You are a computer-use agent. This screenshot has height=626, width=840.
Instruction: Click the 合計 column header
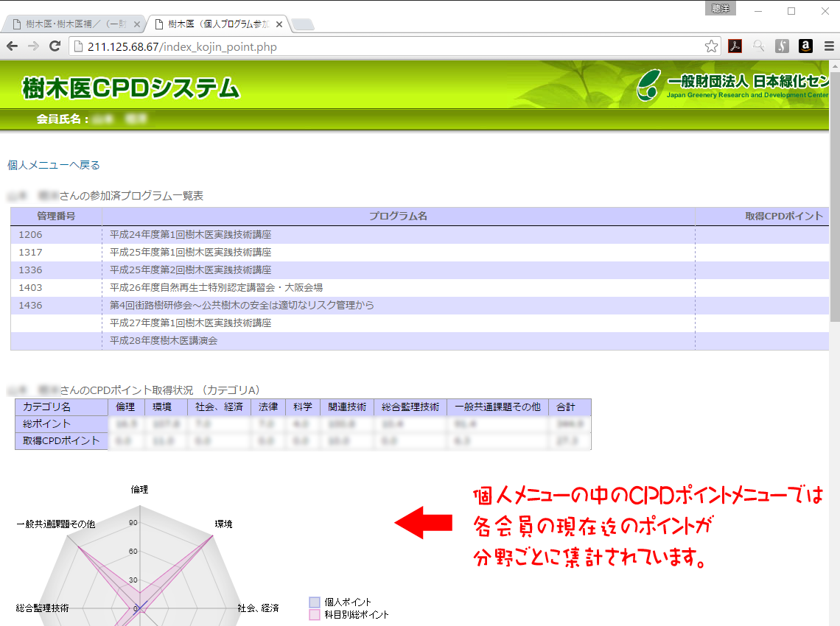point(570,407)
